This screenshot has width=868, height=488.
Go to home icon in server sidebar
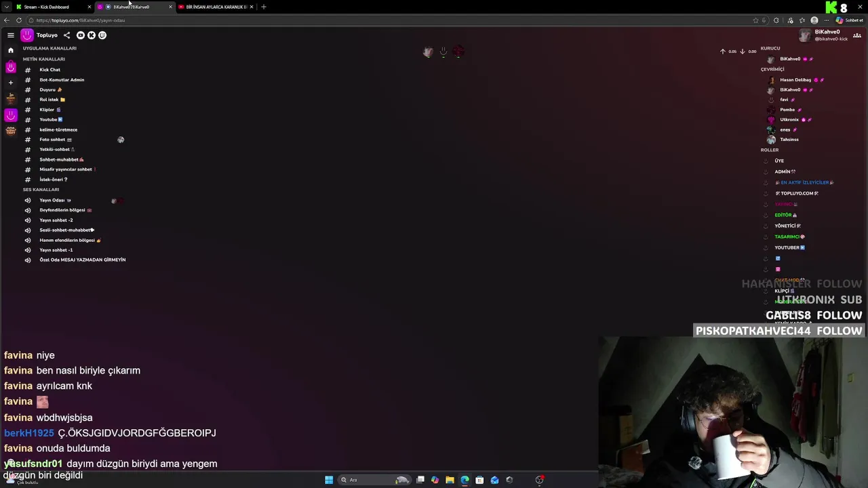pos(11,50)
